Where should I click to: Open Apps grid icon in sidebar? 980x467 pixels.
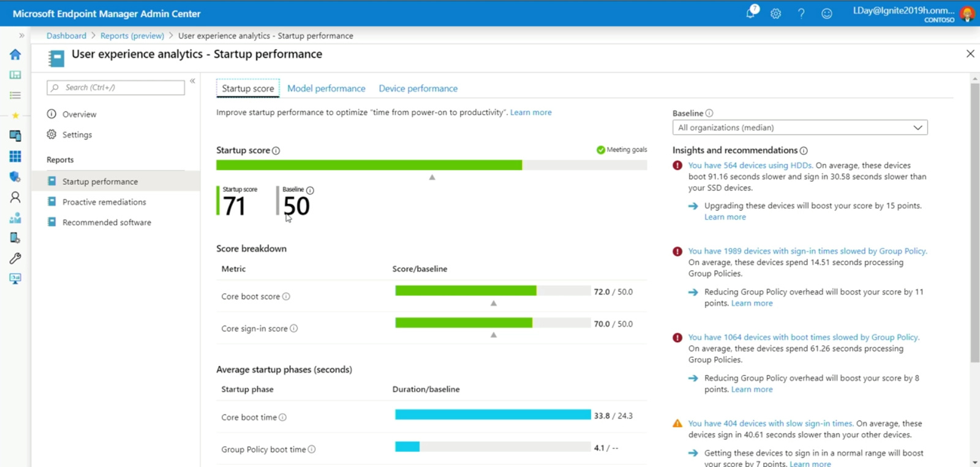15,156
